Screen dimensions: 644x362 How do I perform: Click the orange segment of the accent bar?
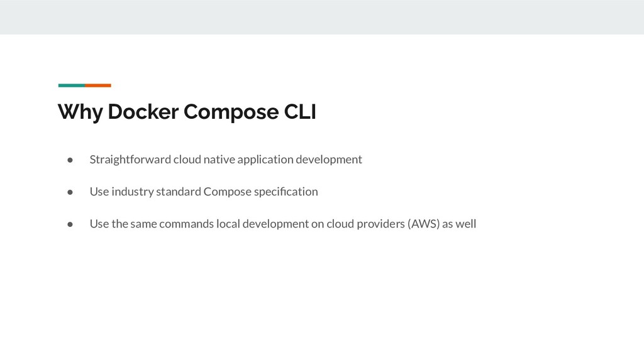coord(98,85)
